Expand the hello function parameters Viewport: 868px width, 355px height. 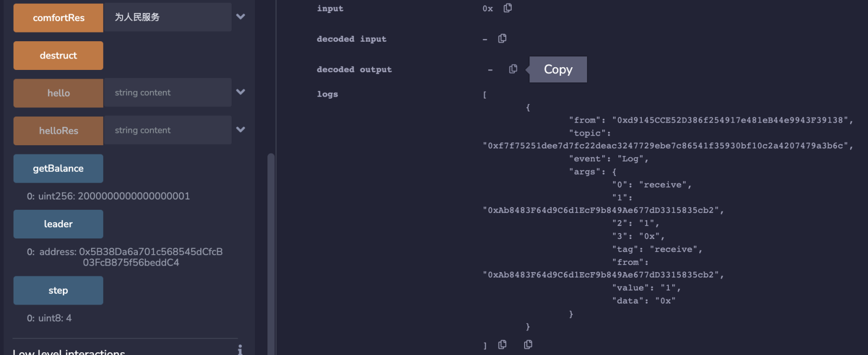(241, 92)
